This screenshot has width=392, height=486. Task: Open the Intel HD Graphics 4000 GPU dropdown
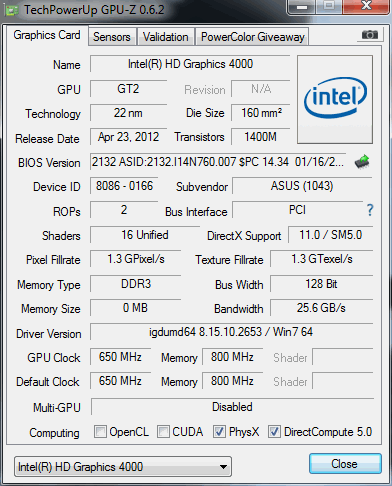123,466
